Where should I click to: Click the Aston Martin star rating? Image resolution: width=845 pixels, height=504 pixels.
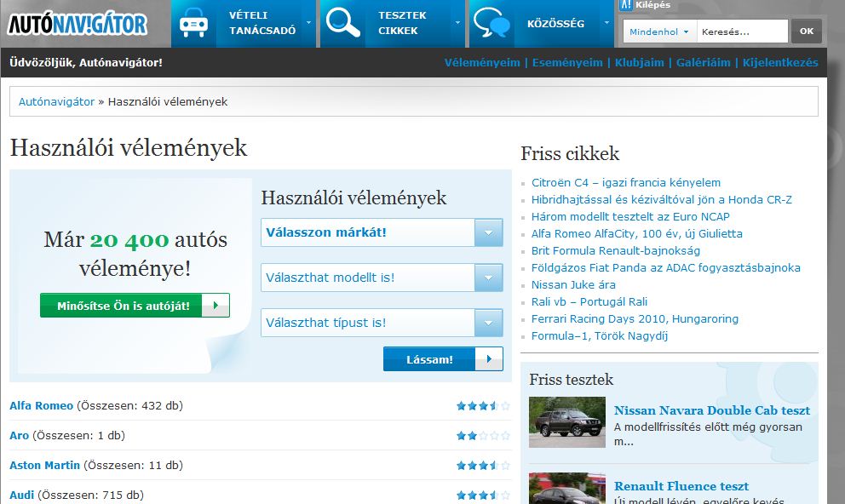coord(482,466)
